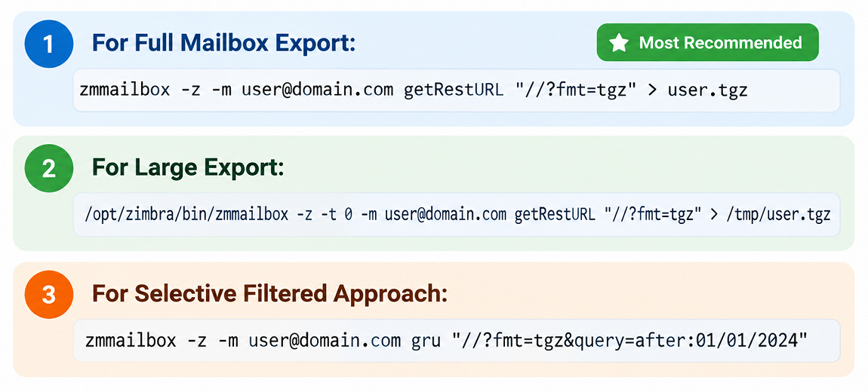Click /opt/zimbra/bin/zmmailbox path text
Screen dimensions: 868x392
(186, 215)
